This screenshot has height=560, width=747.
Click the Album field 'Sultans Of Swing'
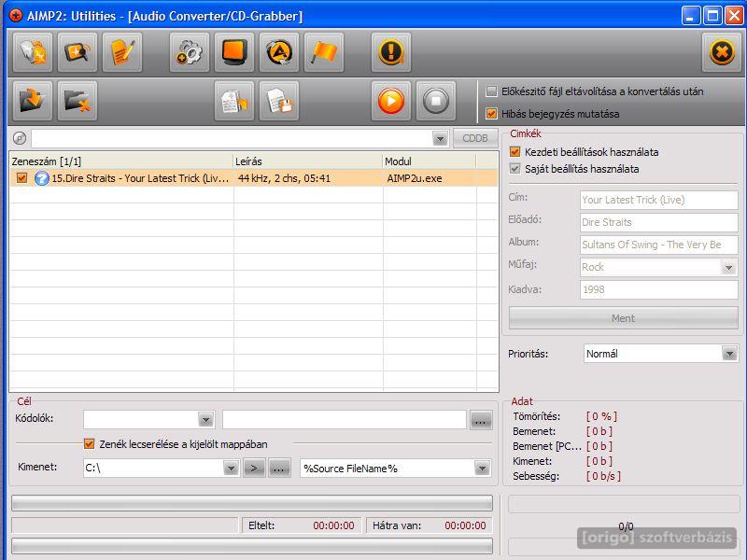tap(659, 245)
